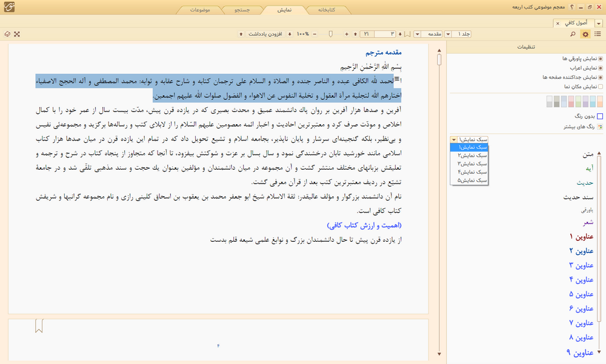Screen dimensions: 606x364
Task: Select the عناوین ۵ style item
Action: click(x=581, y=294)
